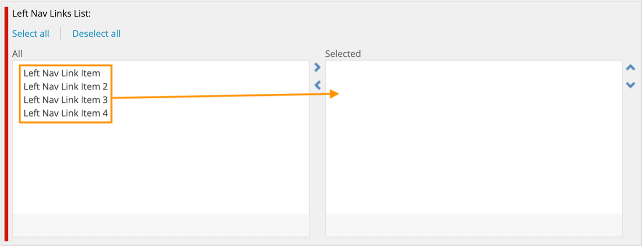Click the Deselect all link
Screen dimensions: 644x248
pos(96,33)
